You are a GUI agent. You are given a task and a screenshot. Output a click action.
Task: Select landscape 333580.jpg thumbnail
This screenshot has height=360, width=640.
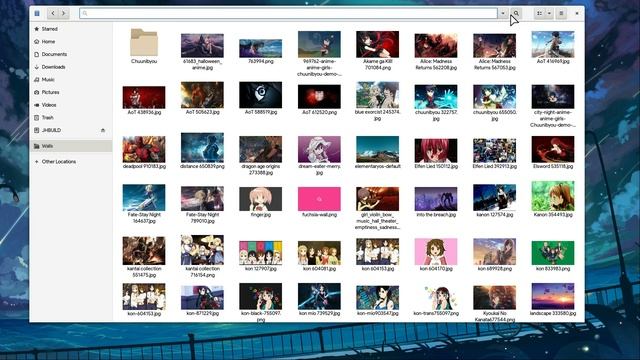tap(553, 296)
